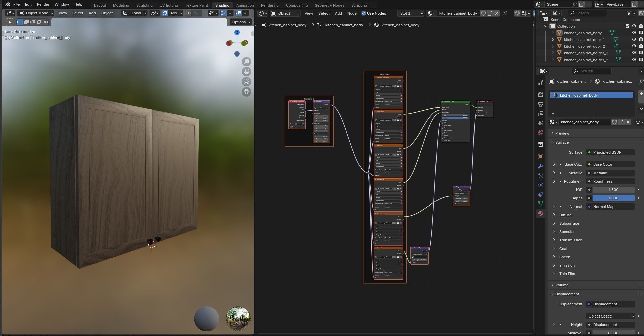Open the Physics properties tab
The height and width of the screenshot is (336, 644).
click(x=541, y=185)
